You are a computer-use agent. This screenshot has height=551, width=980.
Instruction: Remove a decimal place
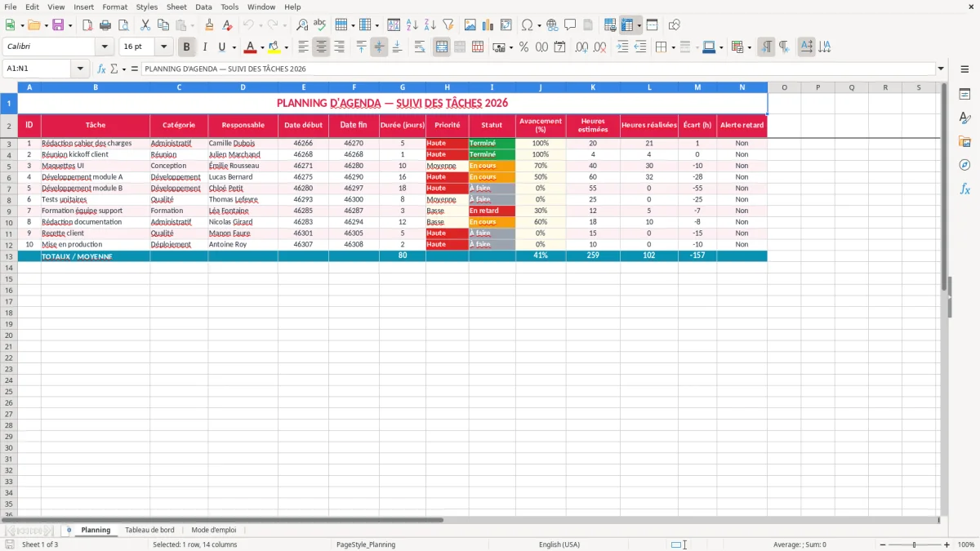pos(599,47)
